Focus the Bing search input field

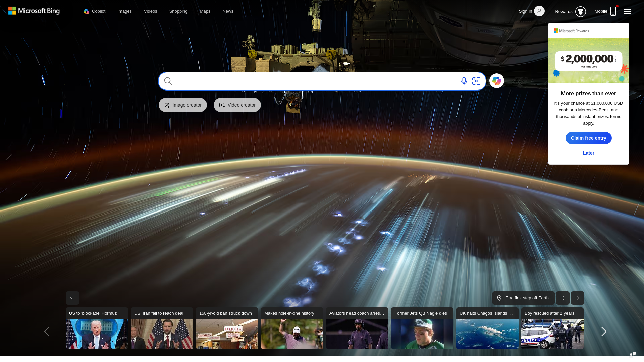click(x=315, y=81)
